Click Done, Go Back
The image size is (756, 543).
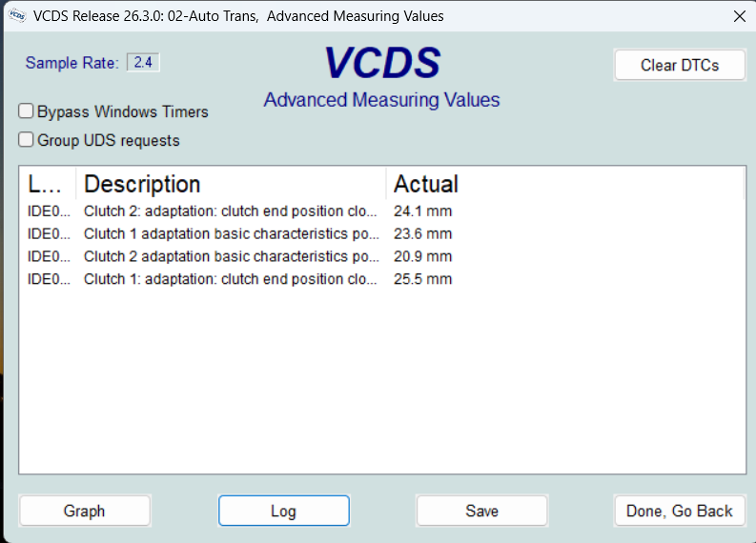click(680, 511)
